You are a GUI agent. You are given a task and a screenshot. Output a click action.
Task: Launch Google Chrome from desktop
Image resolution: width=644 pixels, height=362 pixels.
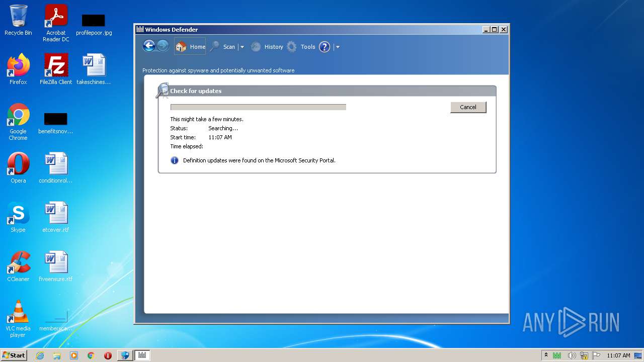pos(18,122)
